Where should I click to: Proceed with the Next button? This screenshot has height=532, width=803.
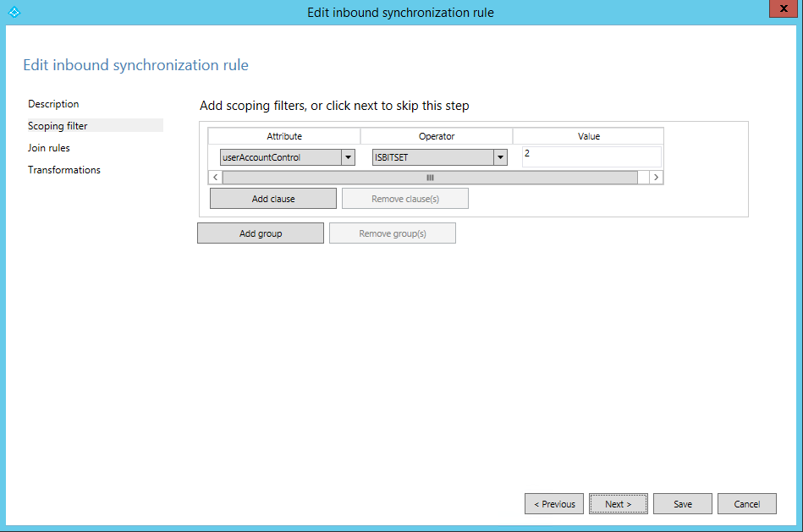[x=619, y=504]
